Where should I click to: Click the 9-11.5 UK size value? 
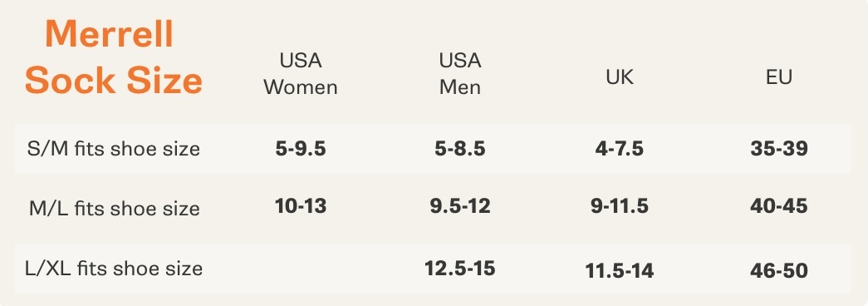click(x=620, y=206)
